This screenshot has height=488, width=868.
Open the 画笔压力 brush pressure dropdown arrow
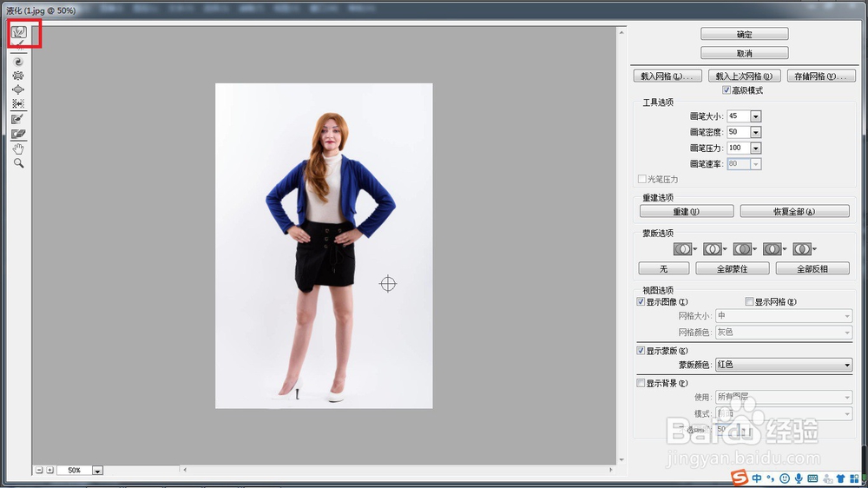756,148
